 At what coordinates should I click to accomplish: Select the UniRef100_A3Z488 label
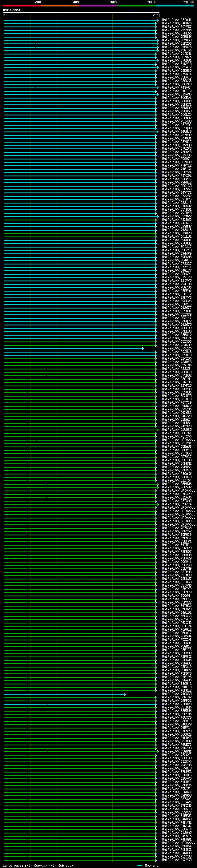click(x=176, y=122)
